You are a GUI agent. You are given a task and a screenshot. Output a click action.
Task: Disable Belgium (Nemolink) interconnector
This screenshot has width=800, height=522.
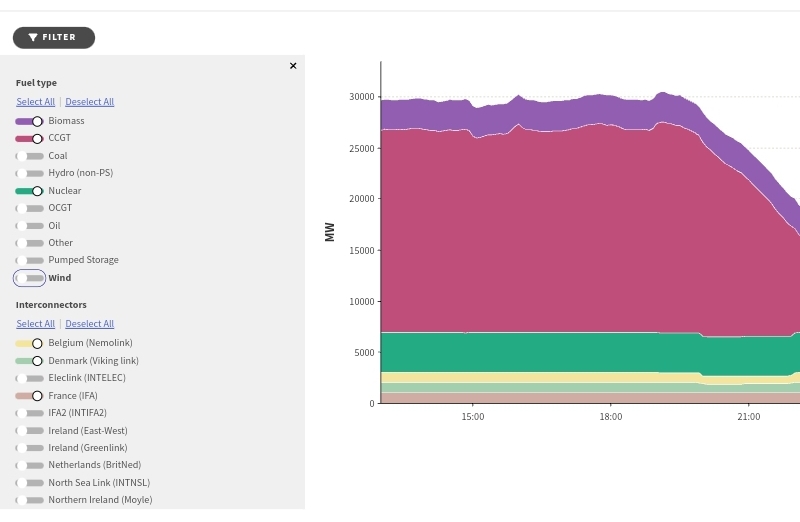pos(29,343)
